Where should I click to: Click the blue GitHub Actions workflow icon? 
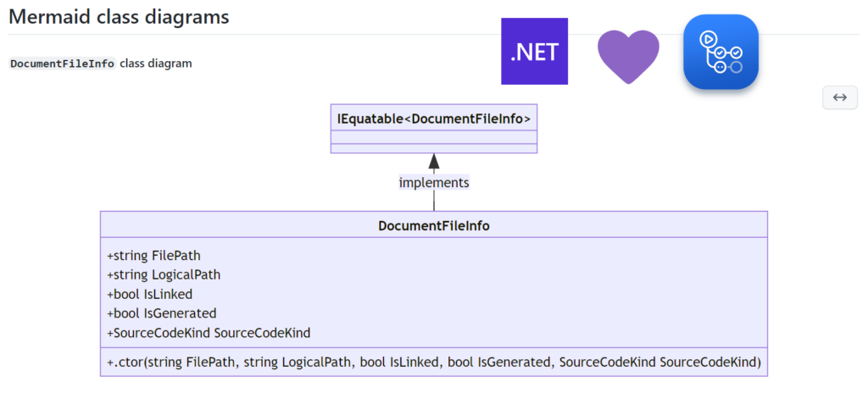coord(721,52)
